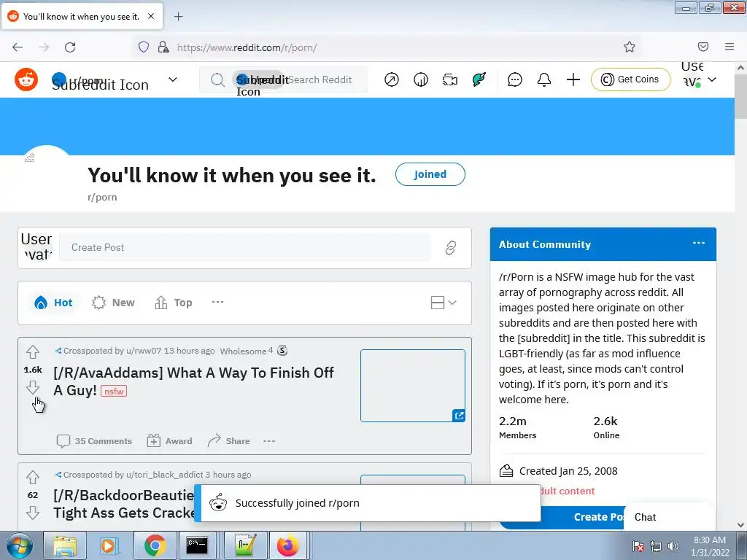Open the Chat button at bottom right

tap(669, 517)
